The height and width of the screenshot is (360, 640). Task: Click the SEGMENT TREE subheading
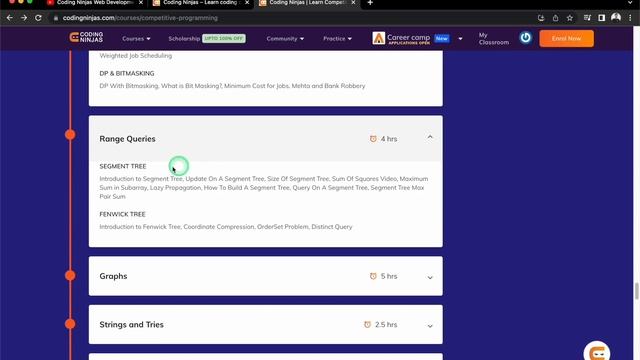coord(122,166)
